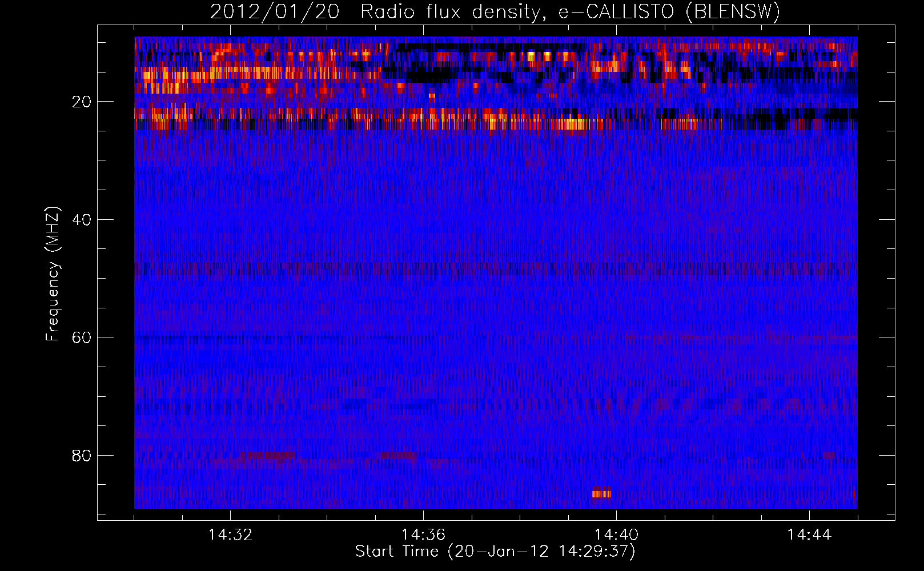Click the 14:44 time tick label
924x571 pixels.
point(809,535)
